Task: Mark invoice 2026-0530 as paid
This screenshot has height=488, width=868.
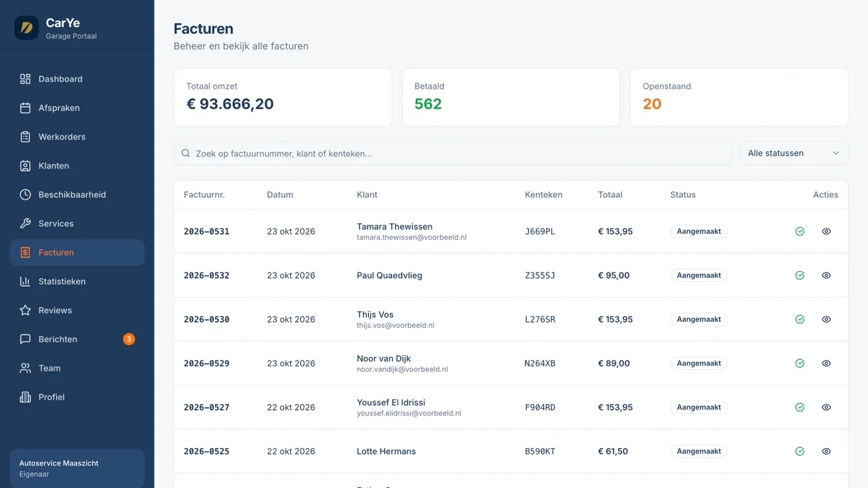Action: tap(800, 319)
